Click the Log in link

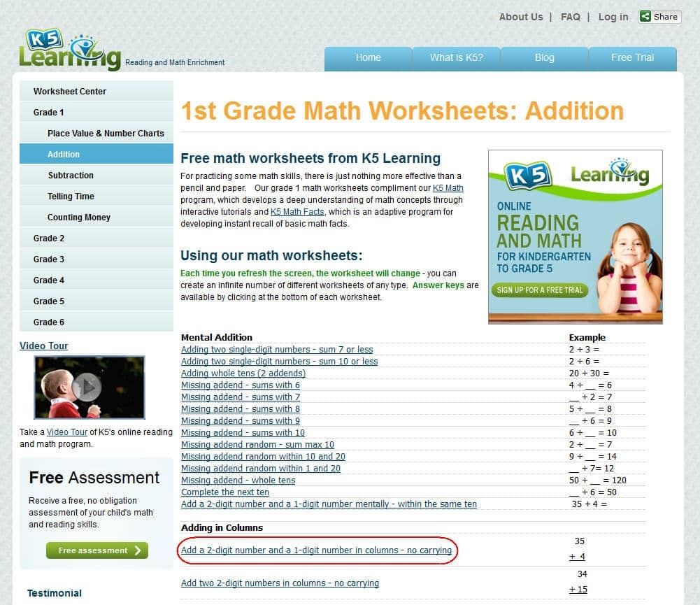613,16
